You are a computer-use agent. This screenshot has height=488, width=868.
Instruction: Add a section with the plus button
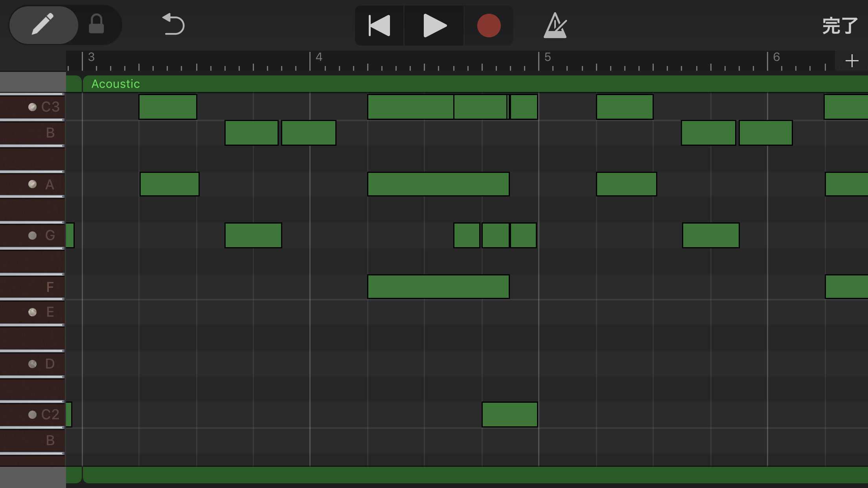(x=851, y=61)
